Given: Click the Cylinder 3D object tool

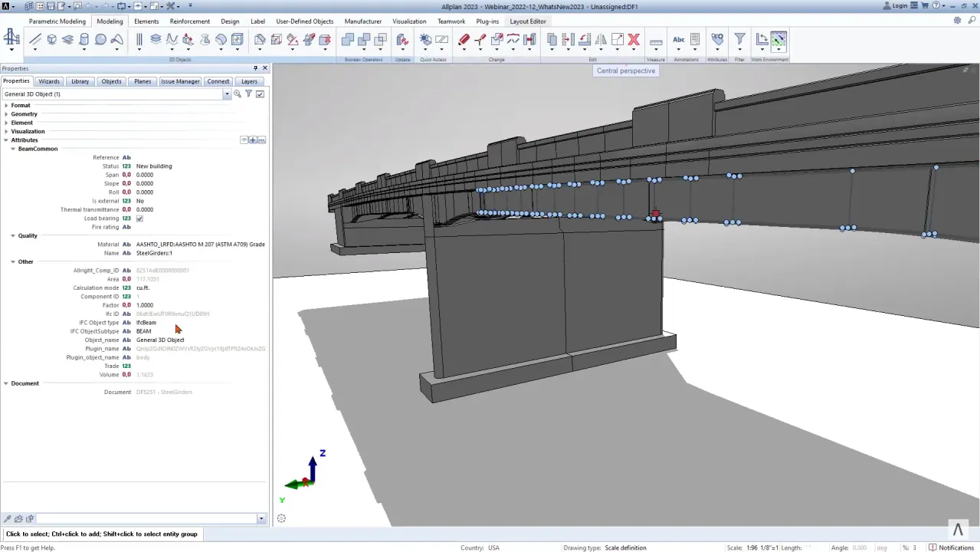Looking at the screenshot, I should [x=84, y=40].
